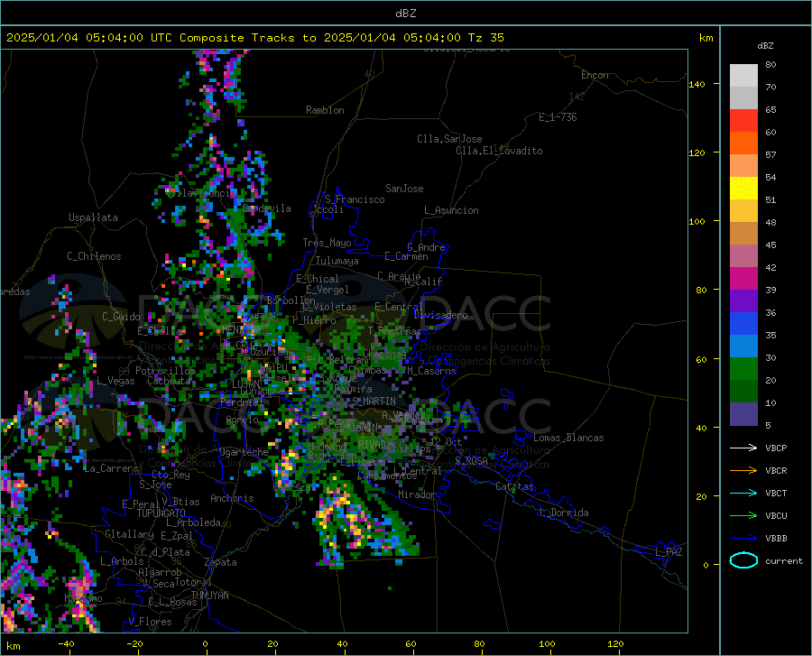The height and width of the screenshot is (656, 812).
Task: Select the tan 45-48 dBZ legend swatch
Action: pos(743,234)
